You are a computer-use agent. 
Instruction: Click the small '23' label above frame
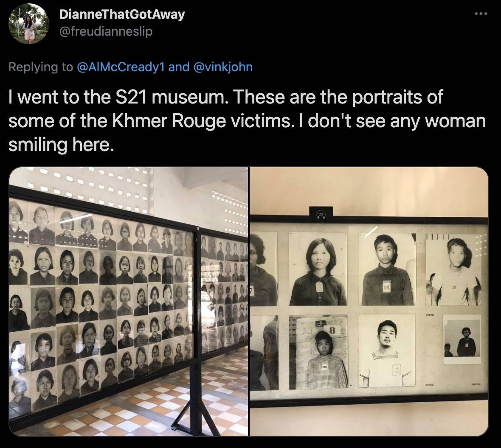click(x=321, y=213)
